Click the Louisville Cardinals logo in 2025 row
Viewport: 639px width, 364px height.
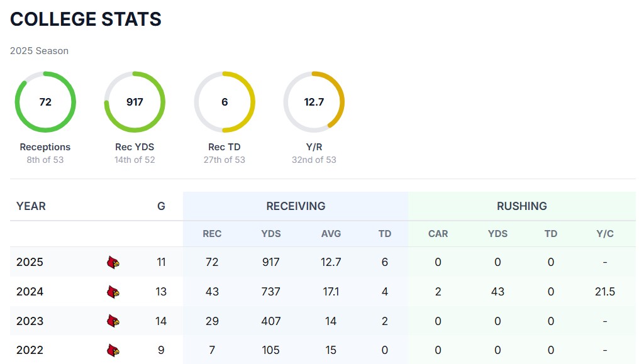click(x=113, y=262)
